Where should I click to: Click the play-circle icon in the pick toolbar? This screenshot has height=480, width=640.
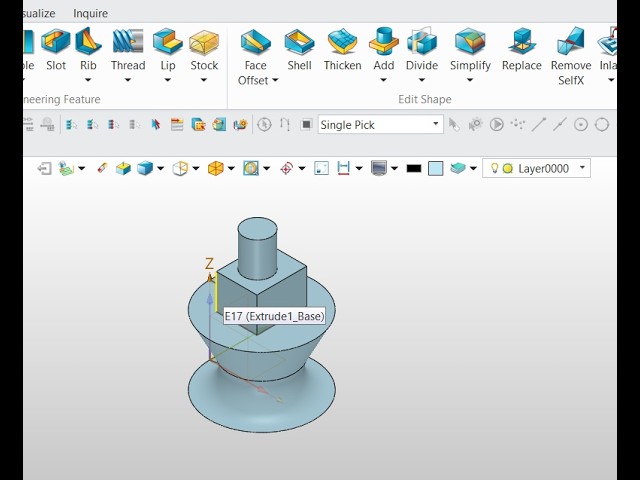(496, 124)
